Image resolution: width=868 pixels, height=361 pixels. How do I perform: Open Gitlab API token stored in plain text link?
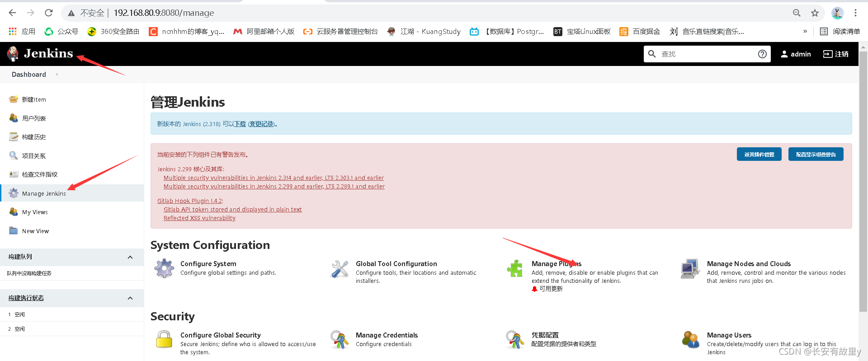[232, 209]
